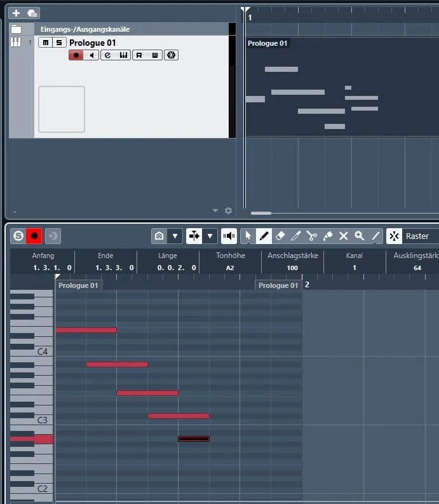Open dropdown next to part editing mode
This screenshot has height=504, width=439.
pos(175,236)
